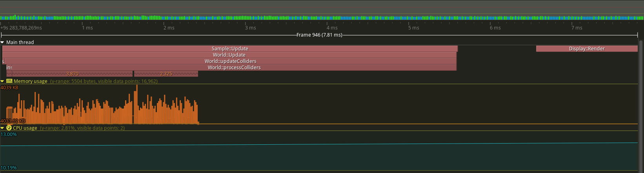Click the CPU usage gauge icon

pyautogui.click(x=9, y=128)
